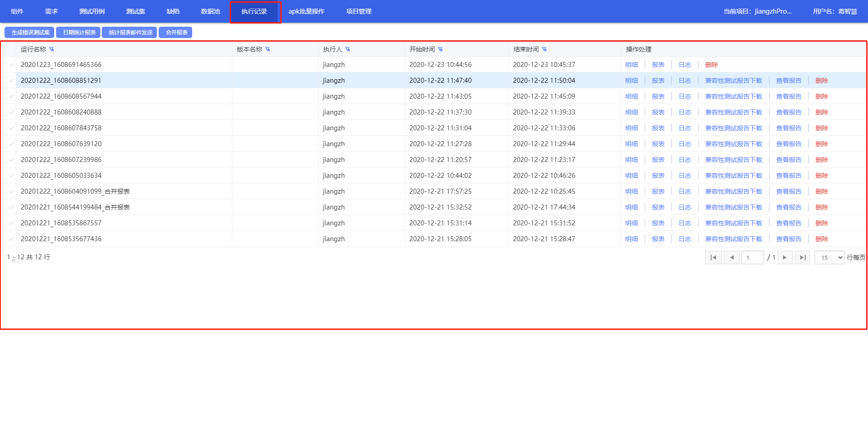Open rows-per-page dropdown showing 15
The image size is (868, 424).
830,257
